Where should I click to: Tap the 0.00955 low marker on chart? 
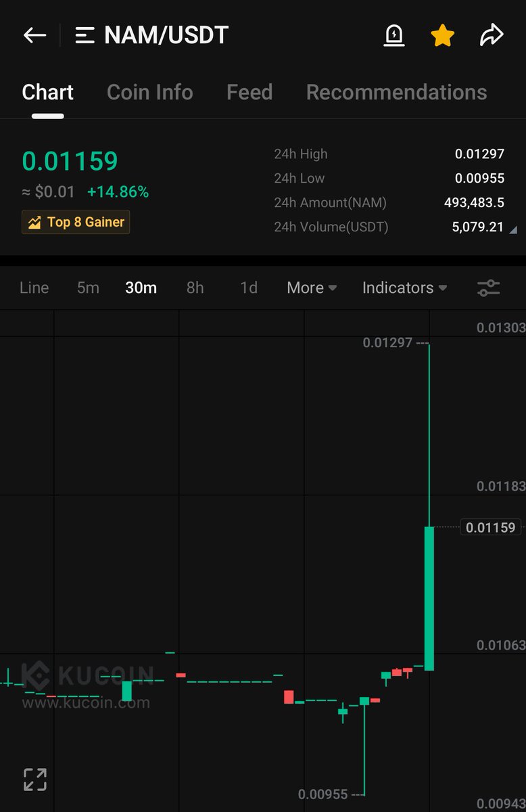tap(323, 794)
